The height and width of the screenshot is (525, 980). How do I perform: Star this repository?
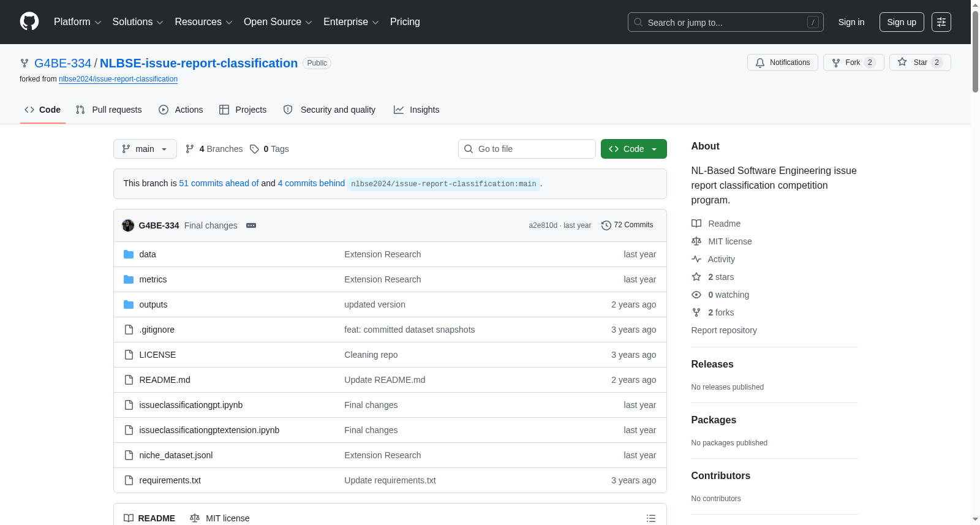click(x=920, y=62)
